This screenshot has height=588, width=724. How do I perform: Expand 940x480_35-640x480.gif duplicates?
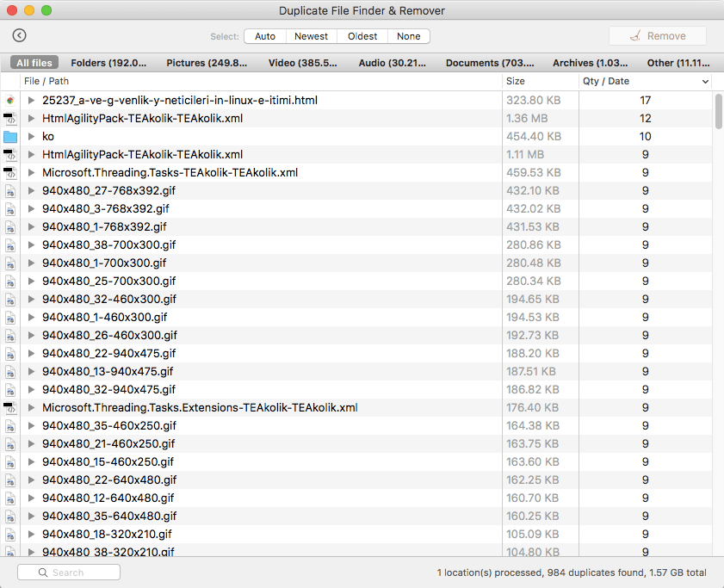[x=31, y=516]
